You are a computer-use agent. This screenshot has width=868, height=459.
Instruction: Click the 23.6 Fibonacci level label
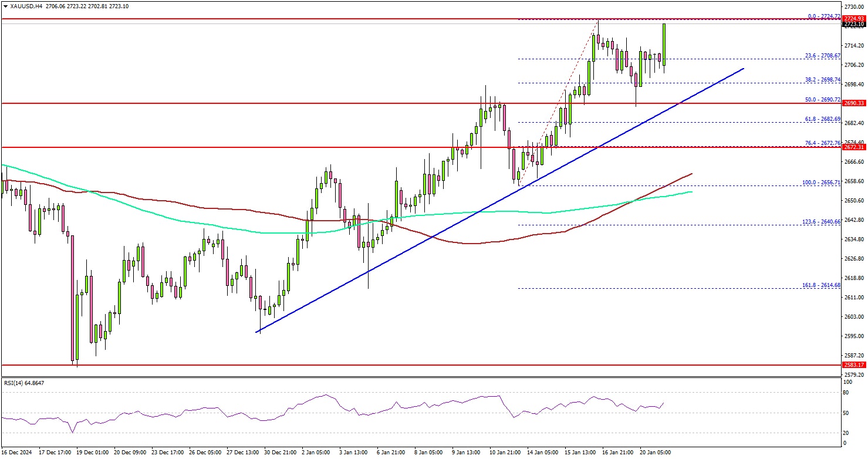pyautogui.click(x=821, y=56)
